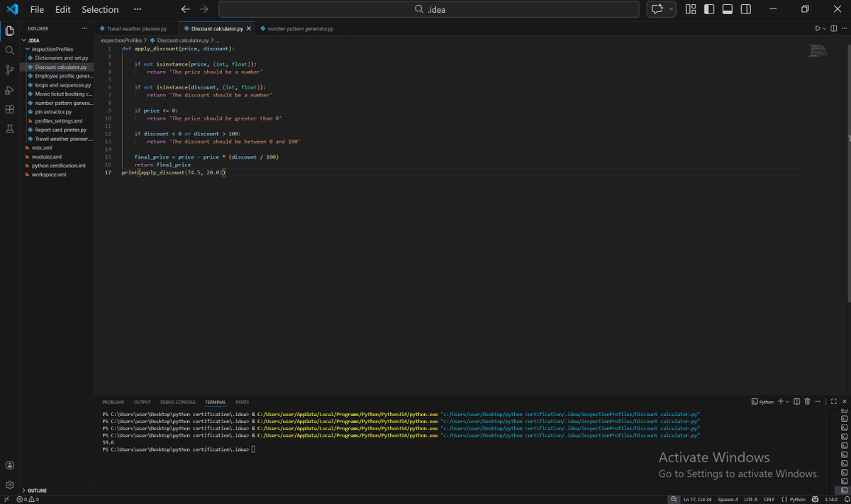Open the Run dropdown arrow next to play
Image resolution: width=851 pixels, height=504 pixels.
click(x=825, y=28)
